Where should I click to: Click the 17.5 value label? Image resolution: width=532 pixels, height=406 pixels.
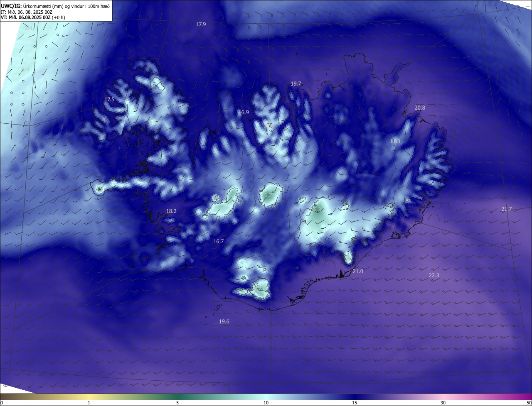click(x=109, y=100)
